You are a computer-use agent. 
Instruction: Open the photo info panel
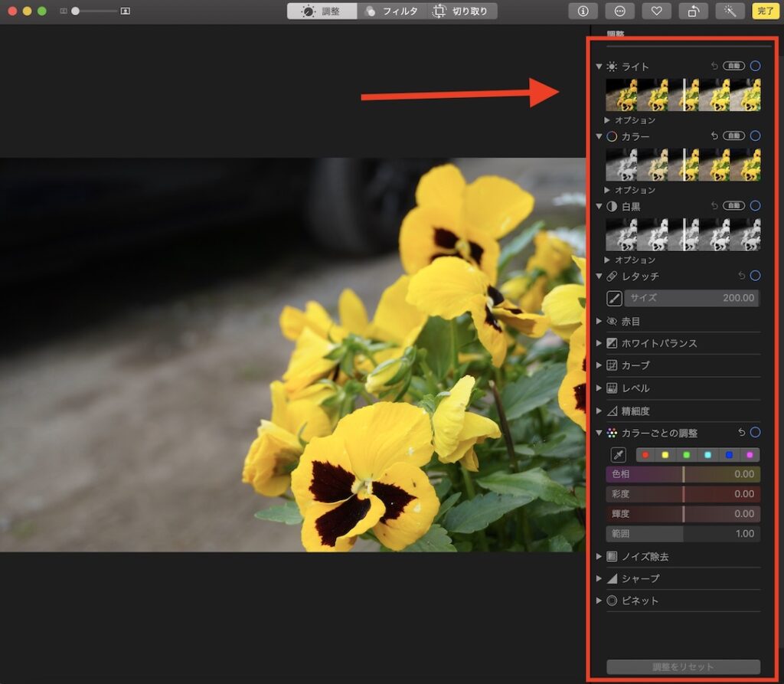pos(583,11)
